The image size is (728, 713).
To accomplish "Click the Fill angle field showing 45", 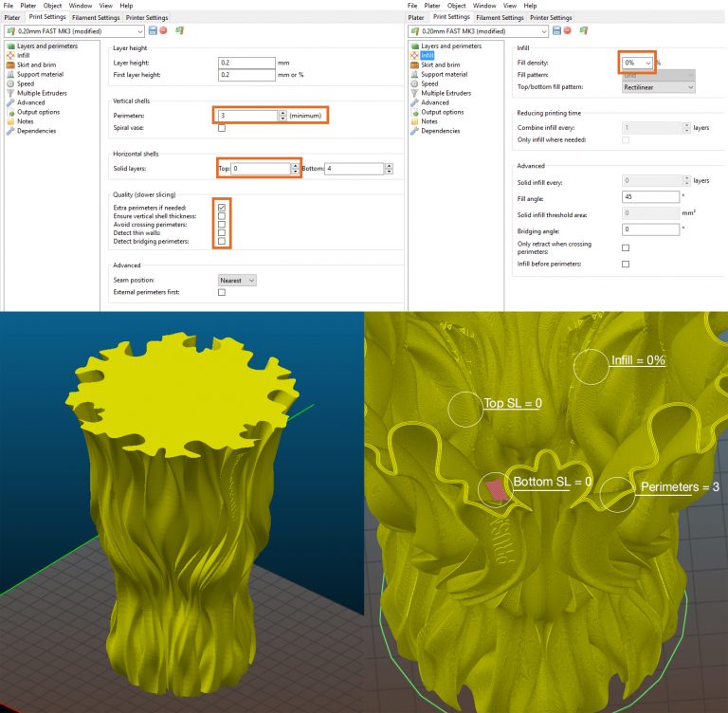I will [x=650, y=197].
